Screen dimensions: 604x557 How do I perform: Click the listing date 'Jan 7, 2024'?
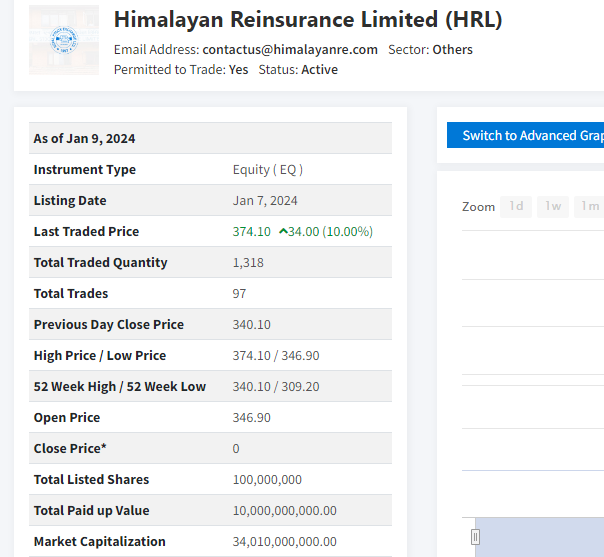click(265, 201)
